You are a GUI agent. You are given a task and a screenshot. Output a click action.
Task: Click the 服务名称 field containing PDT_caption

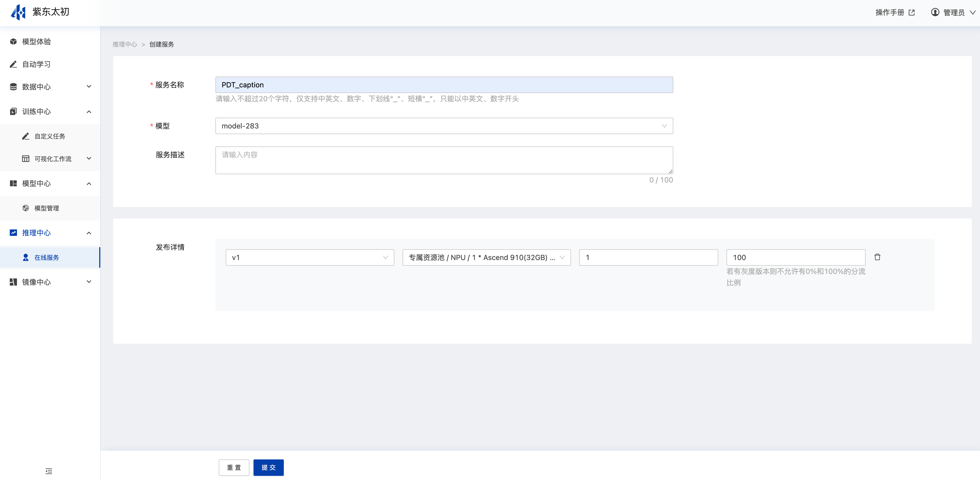point(444,85)
